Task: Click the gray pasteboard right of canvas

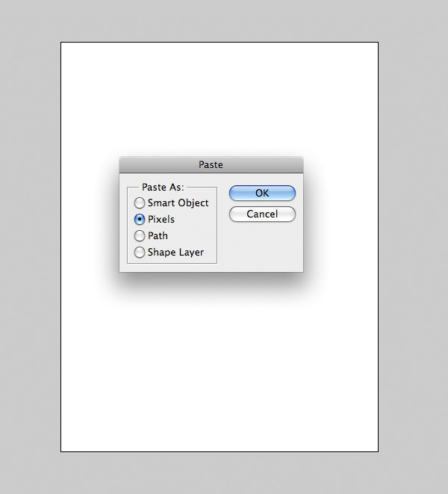Action: pyautogui.click(x=413, y=247)
